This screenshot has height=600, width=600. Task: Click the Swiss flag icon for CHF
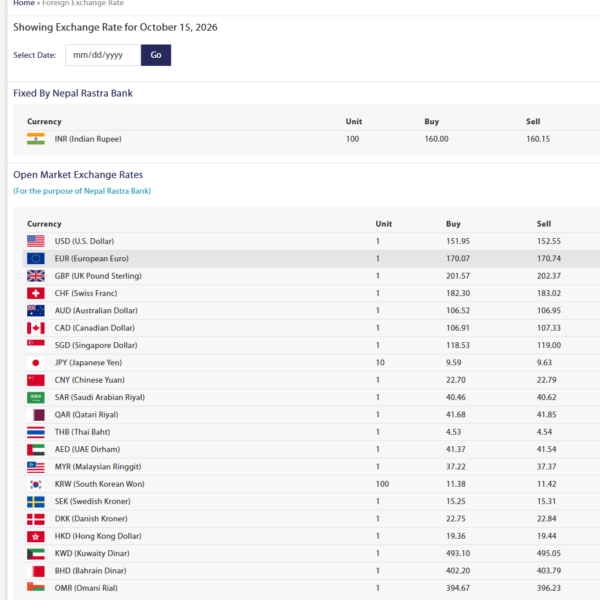[36, 293]
